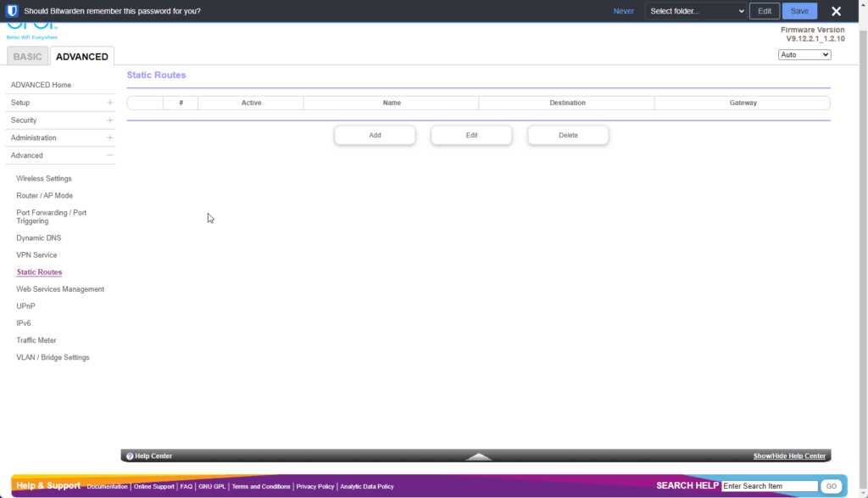Image resolution: width=868 pixels, height=498 pixels.
Task: Choose Never in Bitwarden prompt
Action: pyautogui.click(x=623, y=11)
